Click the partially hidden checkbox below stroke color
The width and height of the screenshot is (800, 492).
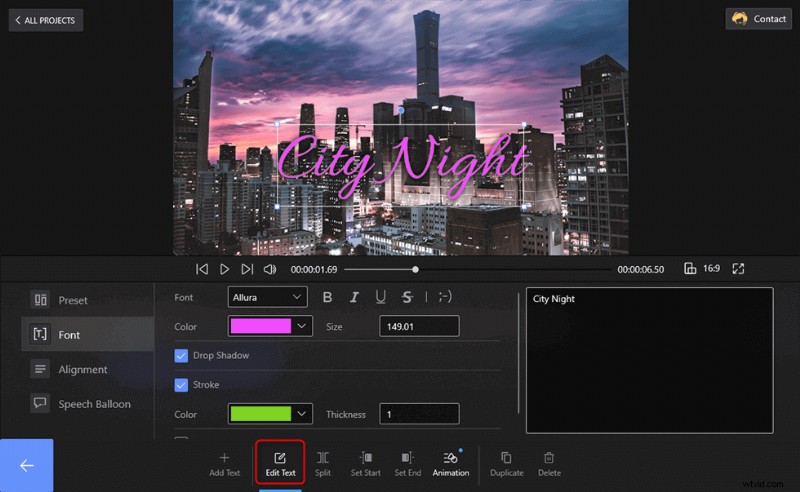(x=181, y=437)
